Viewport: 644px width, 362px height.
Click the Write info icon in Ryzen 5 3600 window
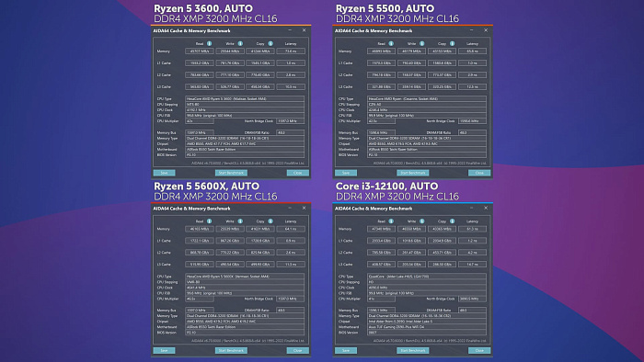240,43
